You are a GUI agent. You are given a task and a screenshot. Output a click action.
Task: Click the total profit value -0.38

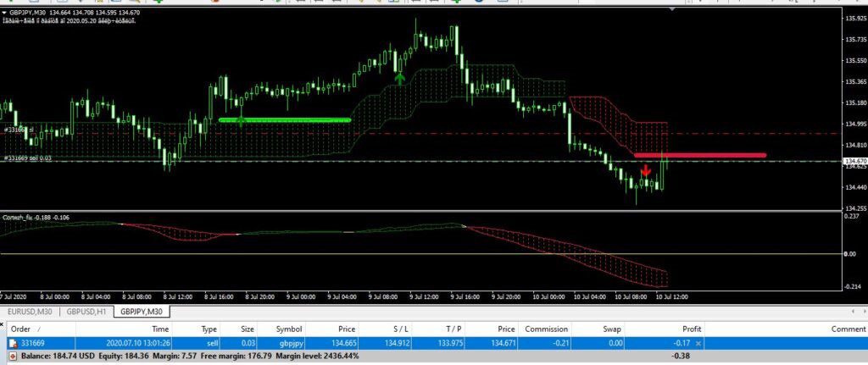click(681, 357)
